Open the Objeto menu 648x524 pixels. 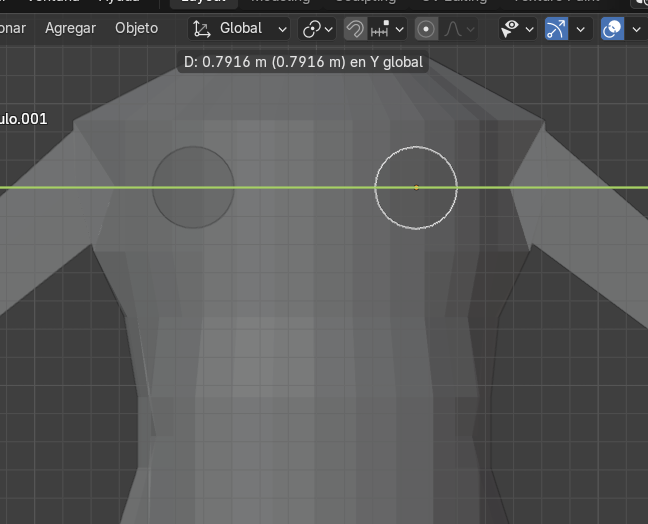click(x=136, y=28)
